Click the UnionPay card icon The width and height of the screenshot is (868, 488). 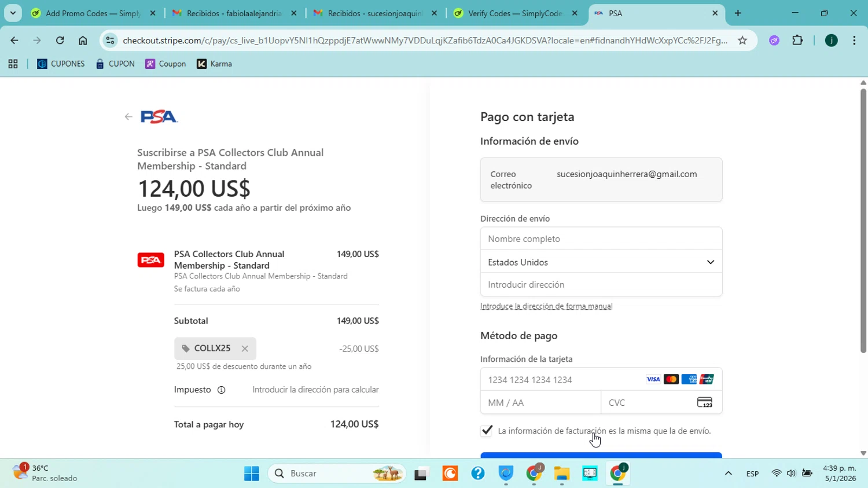point(707,380)
